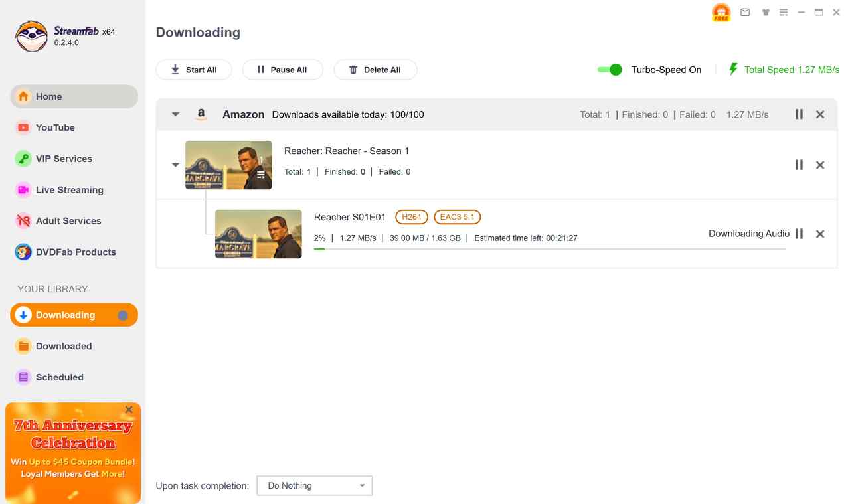Click the purple Scheduled icon

point(23,377)
